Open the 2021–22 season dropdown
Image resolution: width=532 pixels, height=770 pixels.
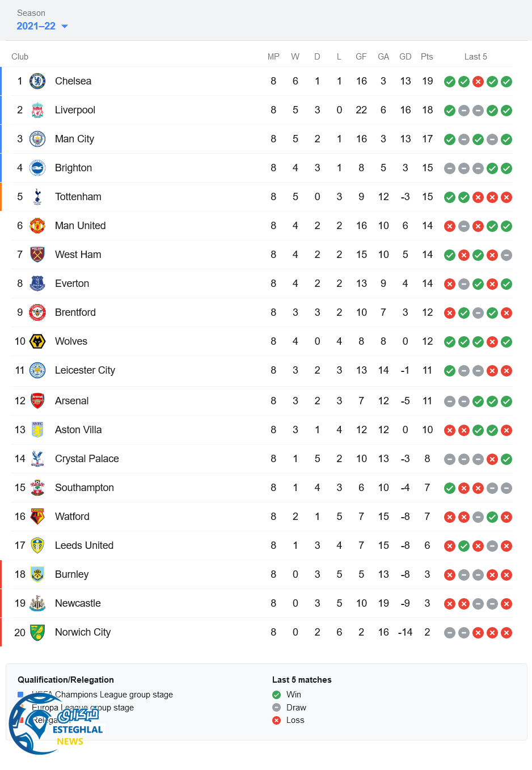(x=42, y=26)
